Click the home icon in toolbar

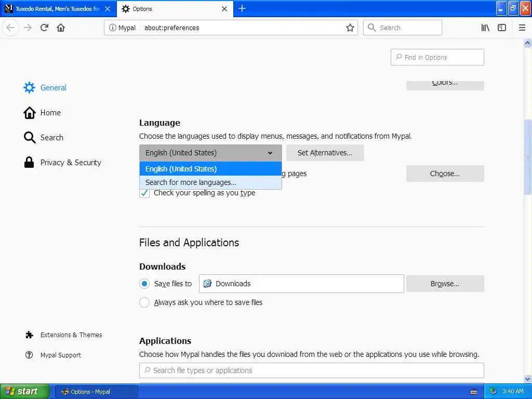point(61,28)
